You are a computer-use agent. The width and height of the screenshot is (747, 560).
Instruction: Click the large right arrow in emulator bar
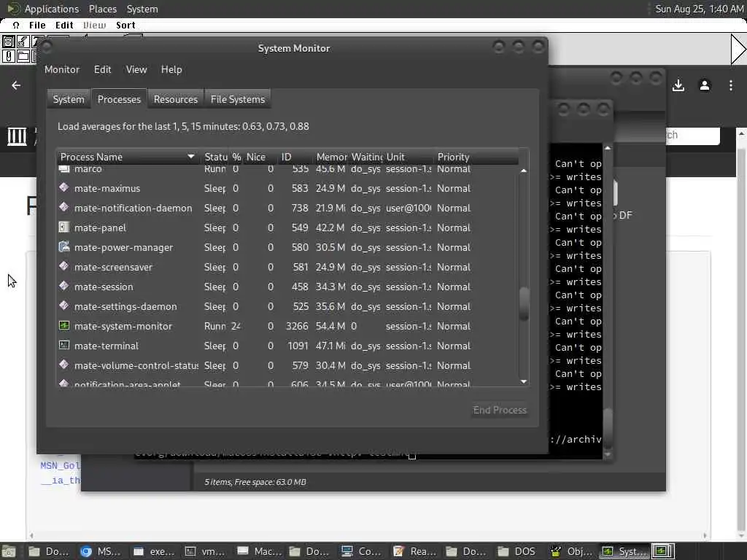tap(738, 49)
